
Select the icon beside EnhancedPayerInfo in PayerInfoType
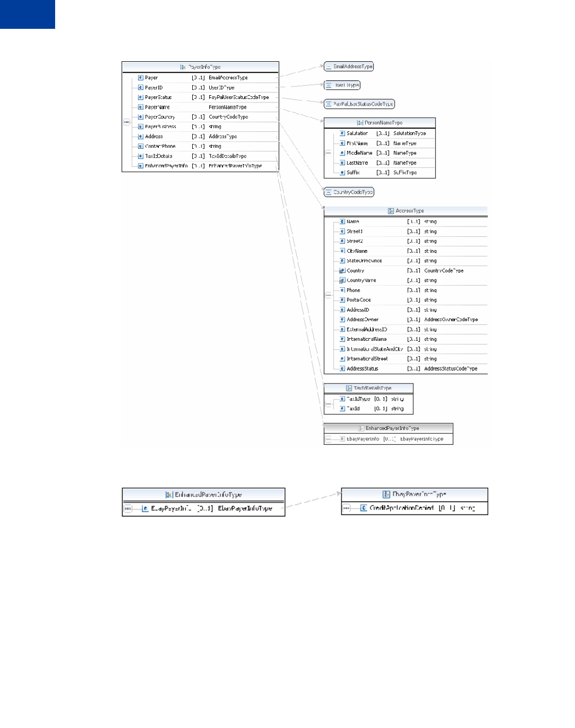coord(141,166)
